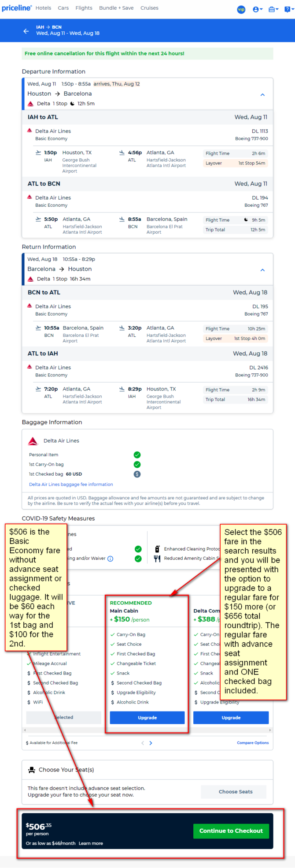Click the back arrow in the blue header
The height and width of the screenshot is (868, 295).
tap(26, 31)
